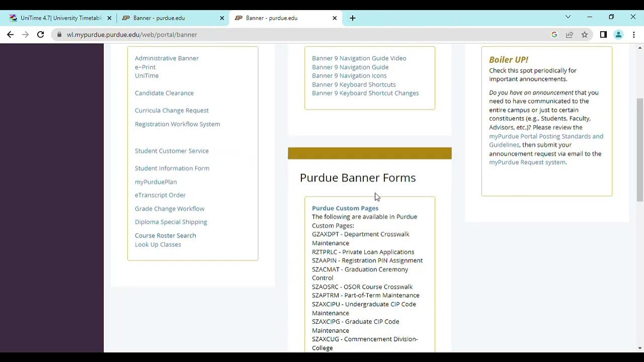644x362 pixels.
Task: Open tab search chevron
Action: click(568, 17)
